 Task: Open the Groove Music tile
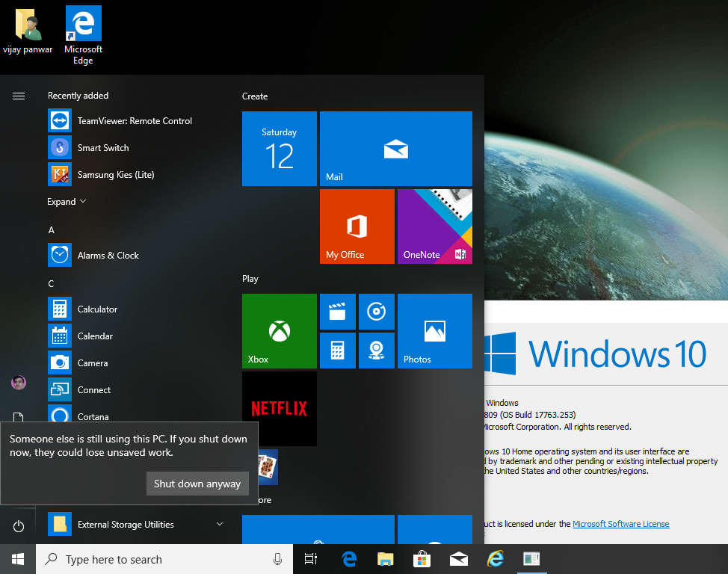[x=377, y=312]
